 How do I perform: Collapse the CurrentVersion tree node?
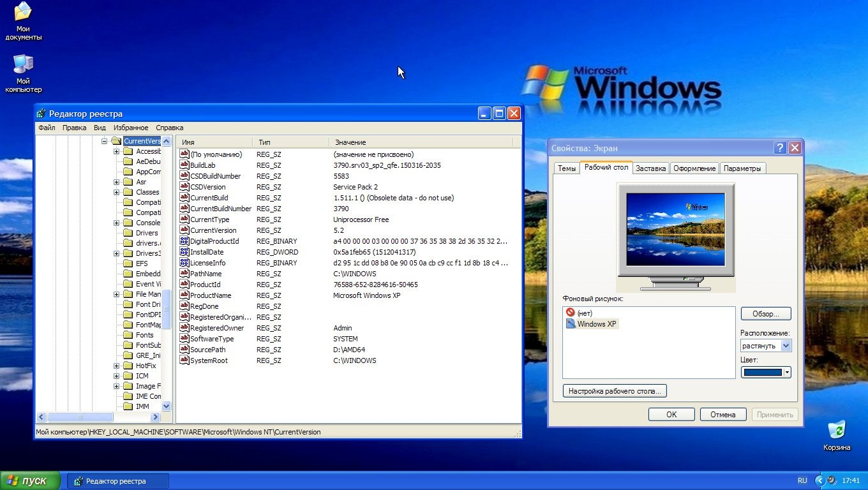(x=105, y=141)
